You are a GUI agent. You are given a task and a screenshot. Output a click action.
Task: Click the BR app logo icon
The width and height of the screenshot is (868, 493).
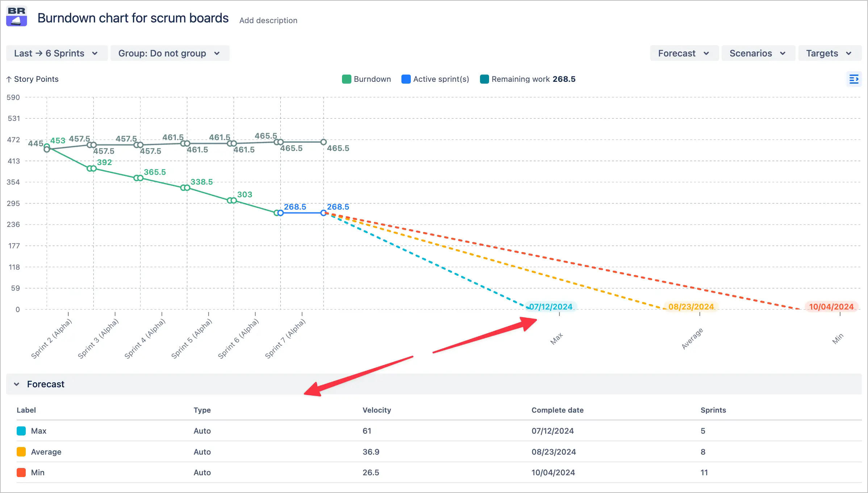click(17, 16)
